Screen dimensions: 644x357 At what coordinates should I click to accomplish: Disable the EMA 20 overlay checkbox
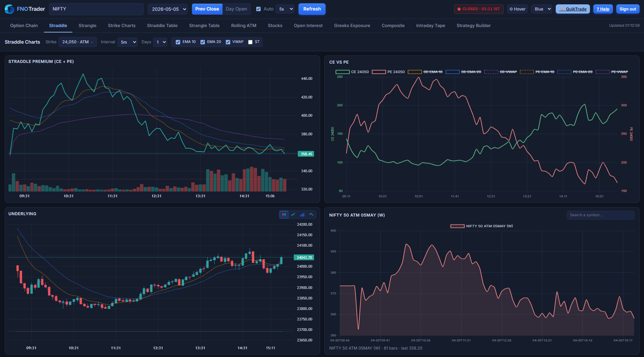click(x=202, y=42)
